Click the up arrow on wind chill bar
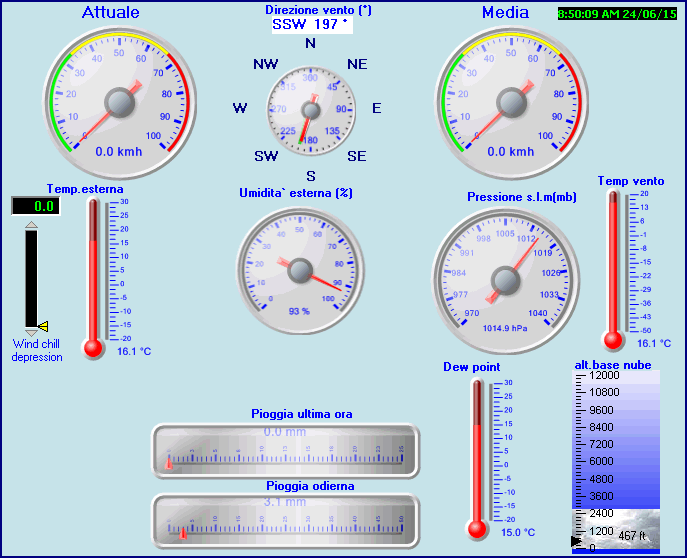This screenshot has height=558, width=687. pyautogui.click(x=31, y=227)
